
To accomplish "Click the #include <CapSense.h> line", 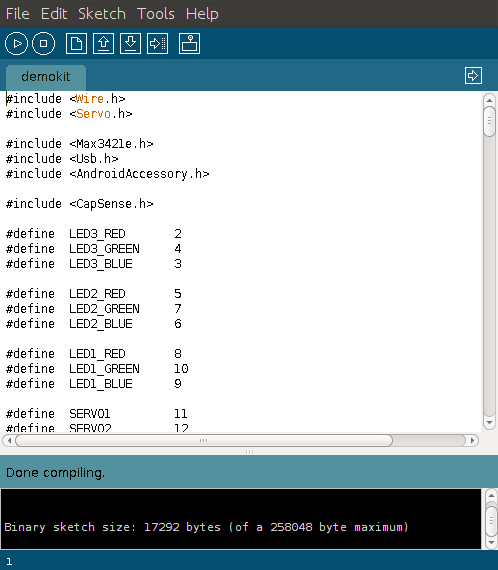I will (80, 204).
